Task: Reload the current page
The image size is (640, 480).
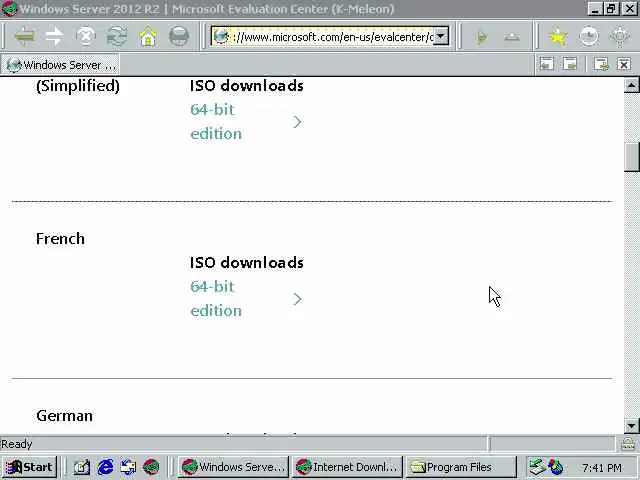Action: click(117, 37)
